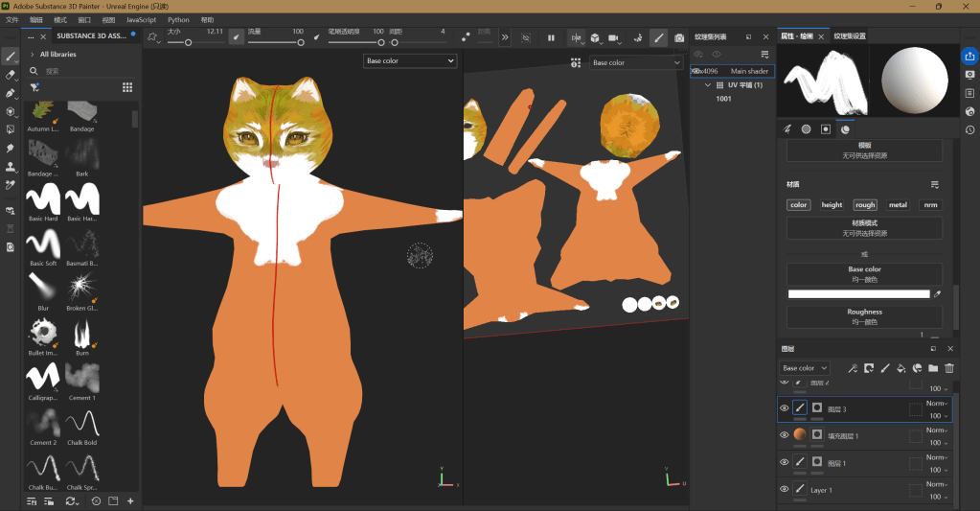
Task: Hide Layer 1 using its eye icon
Action: click(x=785, y=489)
